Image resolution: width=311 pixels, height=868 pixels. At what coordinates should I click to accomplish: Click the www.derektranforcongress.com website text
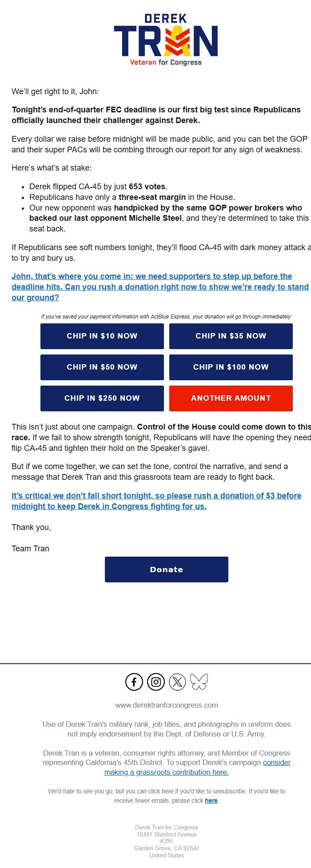click(167, 705)
